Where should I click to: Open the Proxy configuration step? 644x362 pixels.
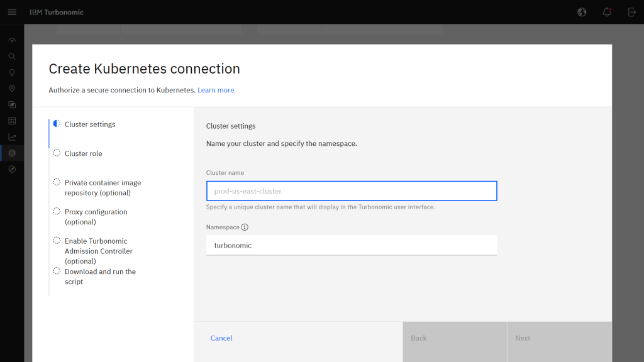[x=96, y=217]
